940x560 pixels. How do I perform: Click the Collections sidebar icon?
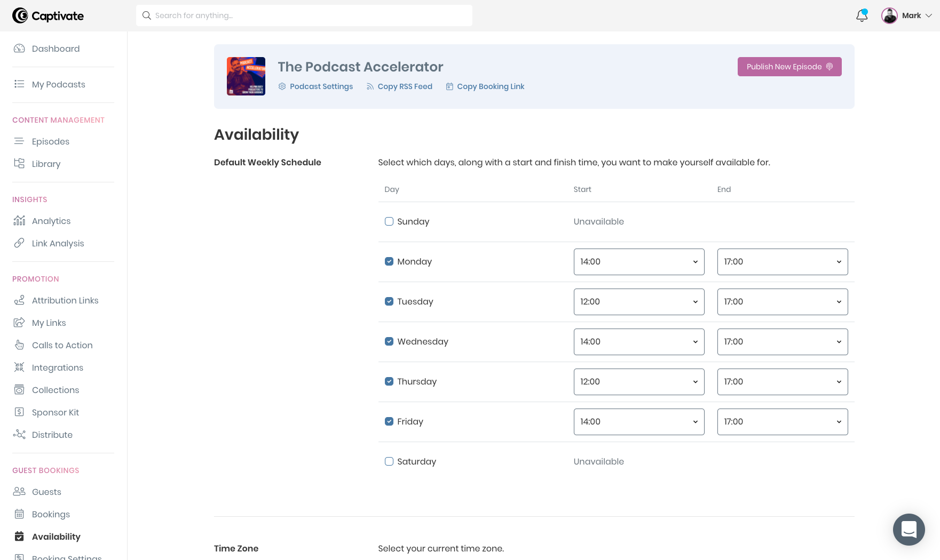coord(19,389)
